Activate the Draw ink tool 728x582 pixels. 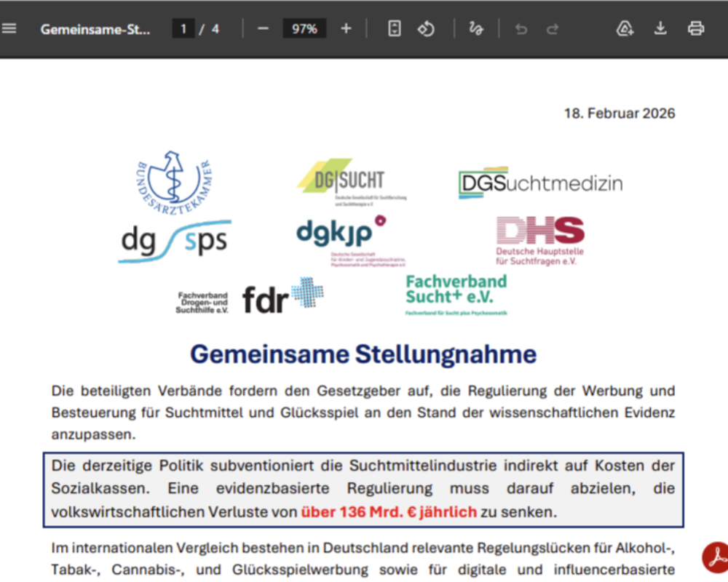click(475, 28)
